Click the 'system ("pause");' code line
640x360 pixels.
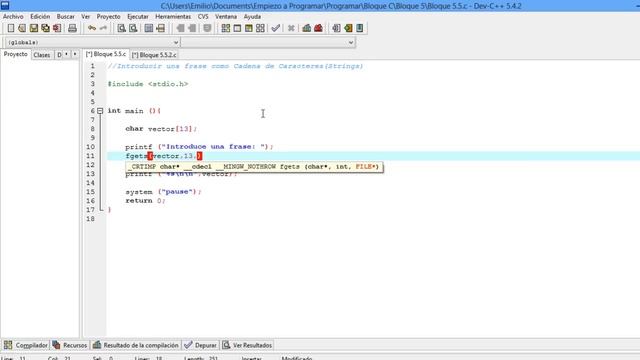pos(163,192)
